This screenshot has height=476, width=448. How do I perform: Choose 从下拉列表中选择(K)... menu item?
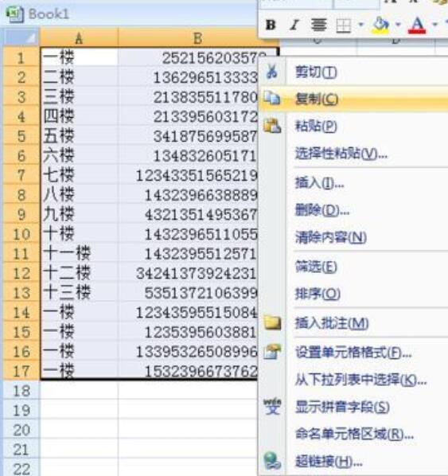[360, 380]
